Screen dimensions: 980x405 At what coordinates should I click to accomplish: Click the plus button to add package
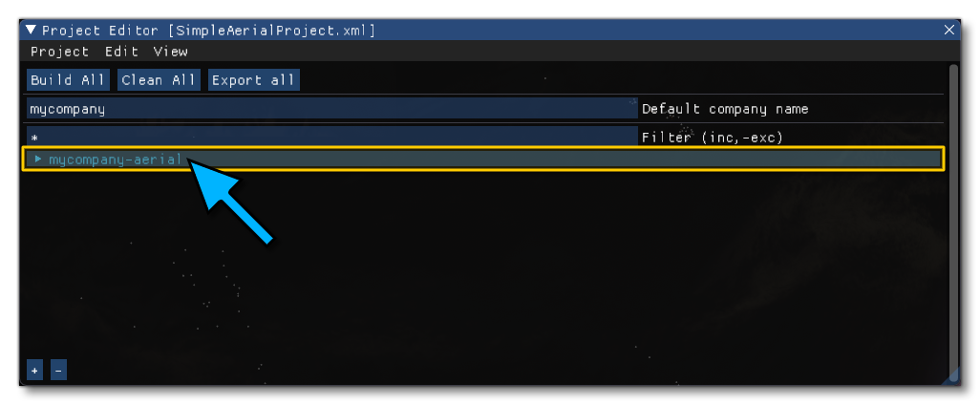(x=34, y=371)
